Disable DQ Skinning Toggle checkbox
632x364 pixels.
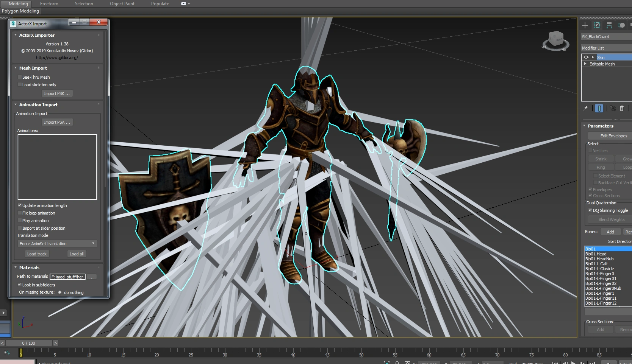point(590,210)
